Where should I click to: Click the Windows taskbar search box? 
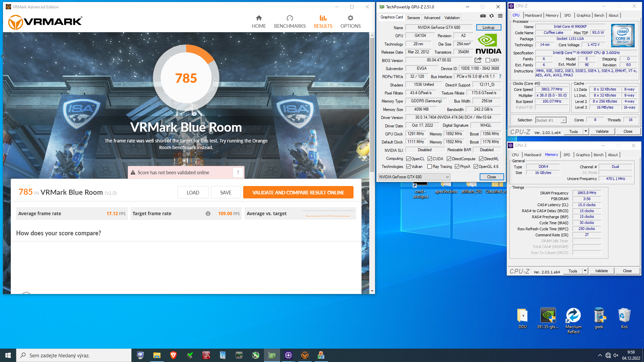tap(74, 355)
